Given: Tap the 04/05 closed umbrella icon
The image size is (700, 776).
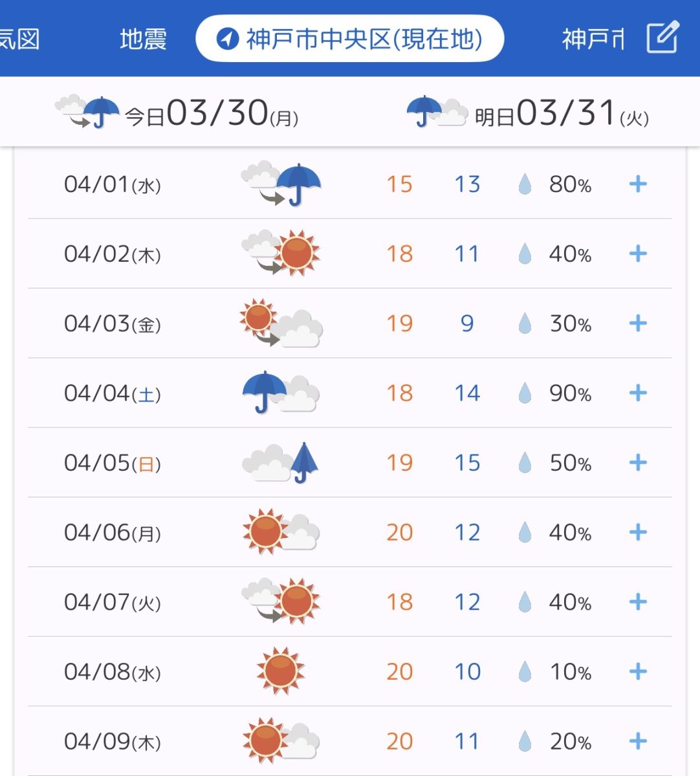Looking at the screenshot, I should pos(303,462).
